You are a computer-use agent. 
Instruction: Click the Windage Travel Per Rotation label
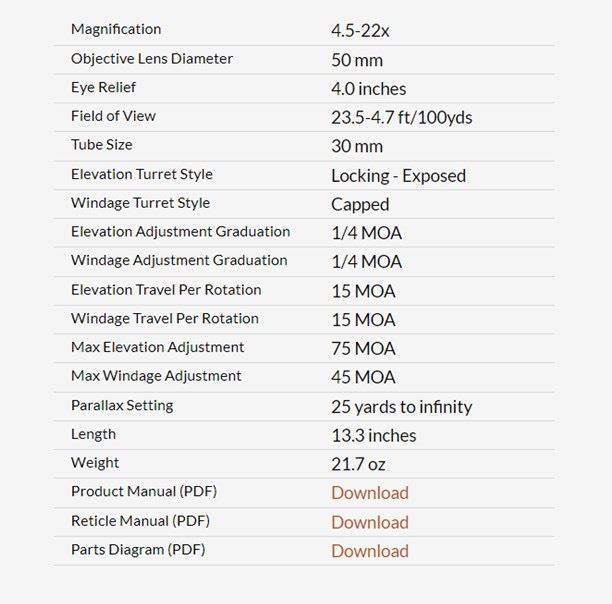point(164,319)
